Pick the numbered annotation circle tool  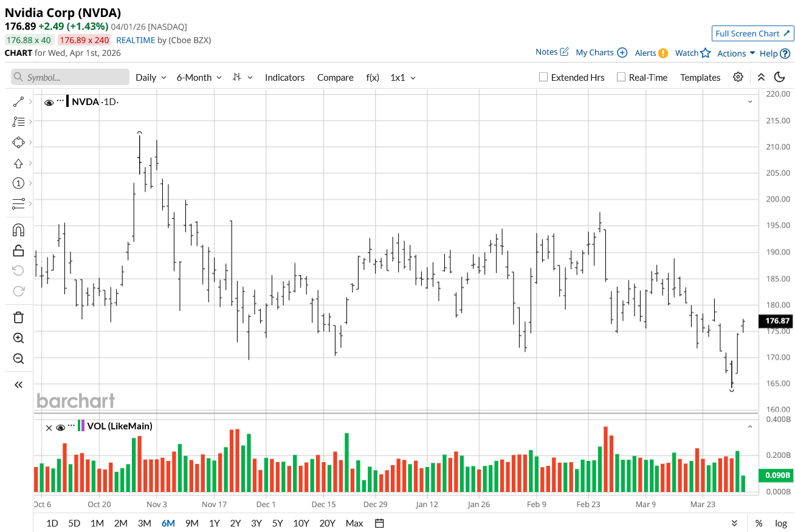coord(18,183)
